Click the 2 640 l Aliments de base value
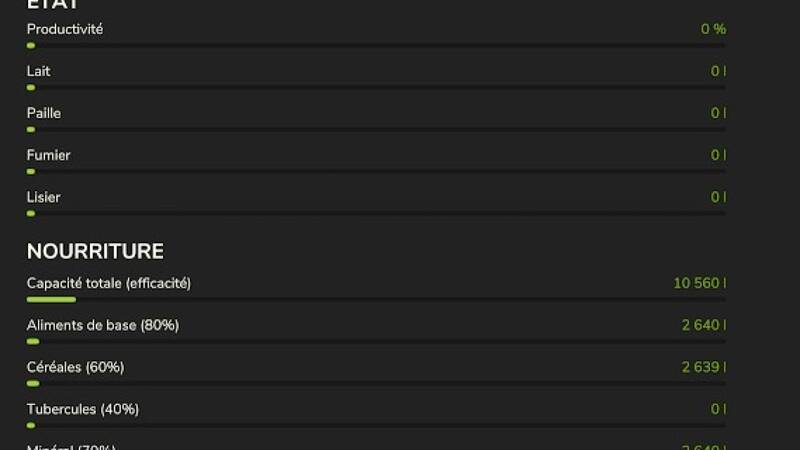The image size is (800, 450). click(x=704, y=325)
